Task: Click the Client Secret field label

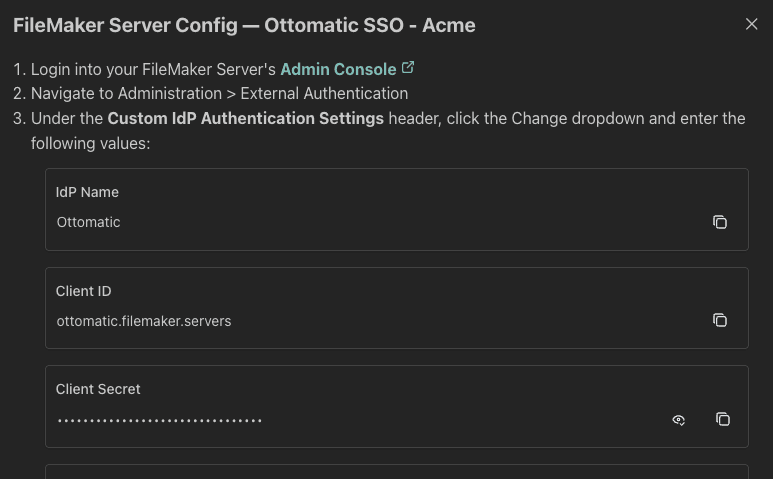Action: tap(98, 389)
